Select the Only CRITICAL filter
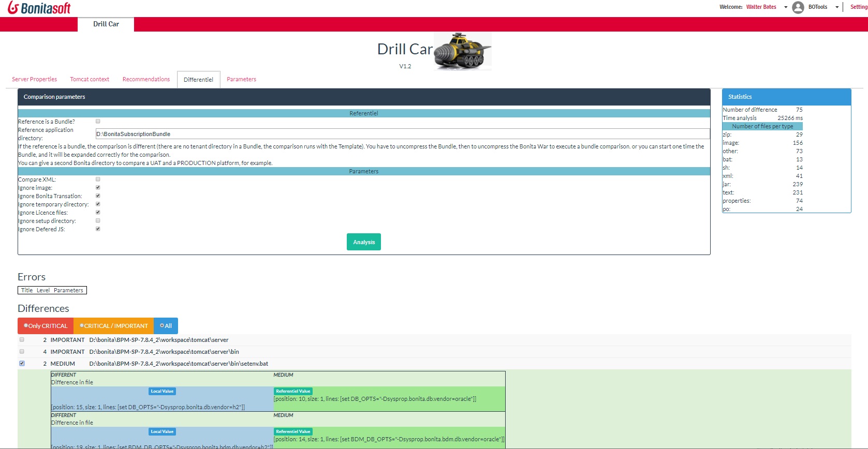The height and width of the screenshot is (449, 868). tap(46, 326)
